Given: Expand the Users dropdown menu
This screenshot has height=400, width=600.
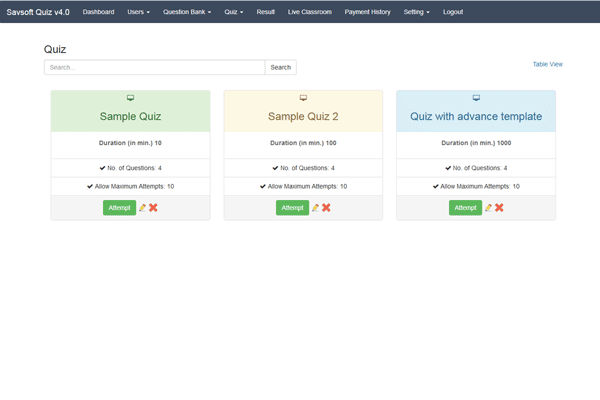Looking at the screenshot, I should coord(138,12).
